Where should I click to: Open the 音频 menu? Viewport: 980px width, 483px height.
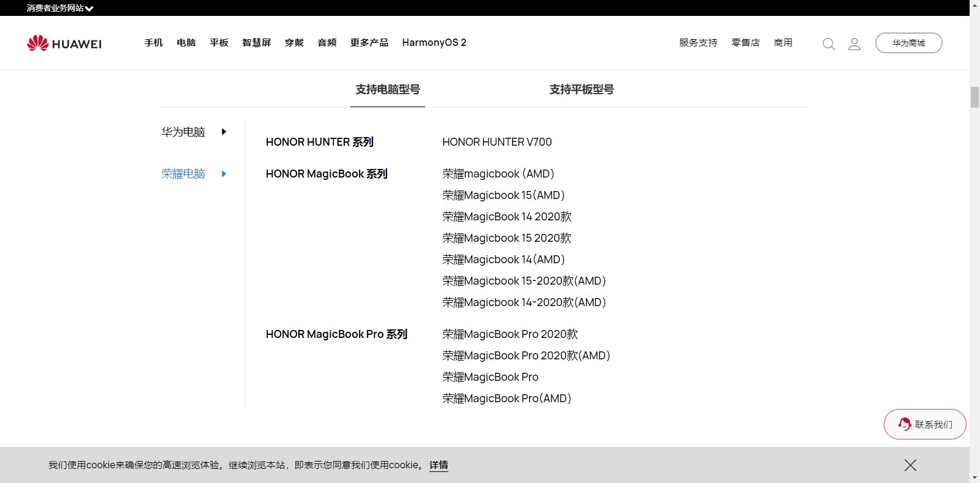(327, 43)
